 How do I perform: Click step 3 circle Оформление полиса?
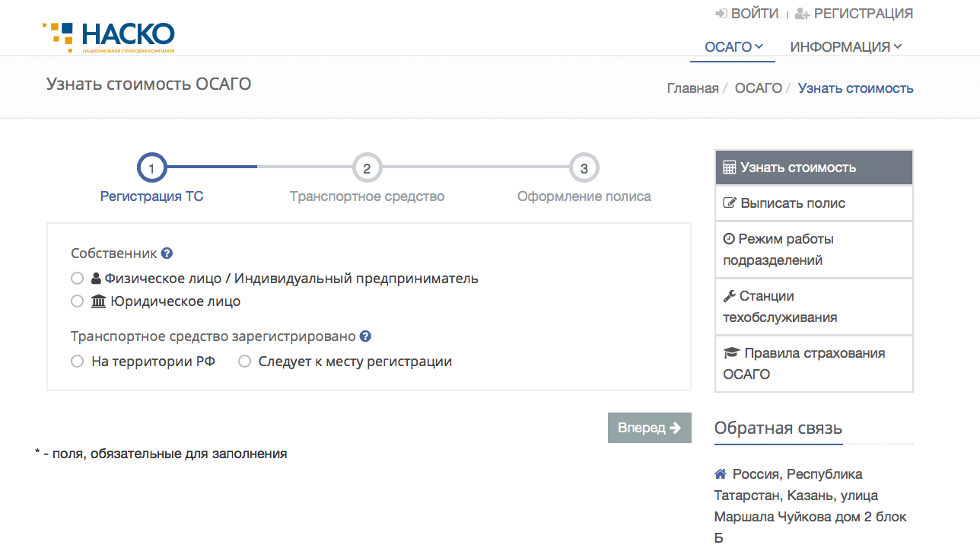(584, 168)
